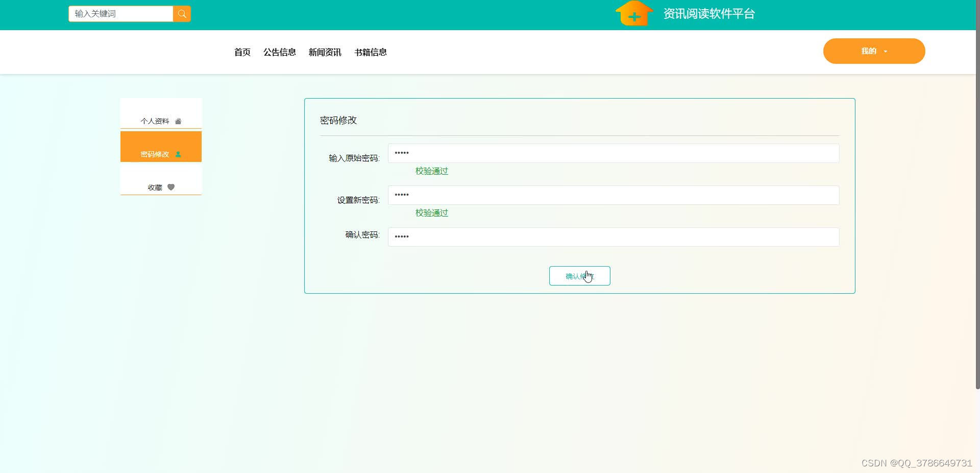Image resolution: width=980 pixels, height=473 pixels.
Task: Focus the 输入原始密码 password field
Action: pos(614,153)
